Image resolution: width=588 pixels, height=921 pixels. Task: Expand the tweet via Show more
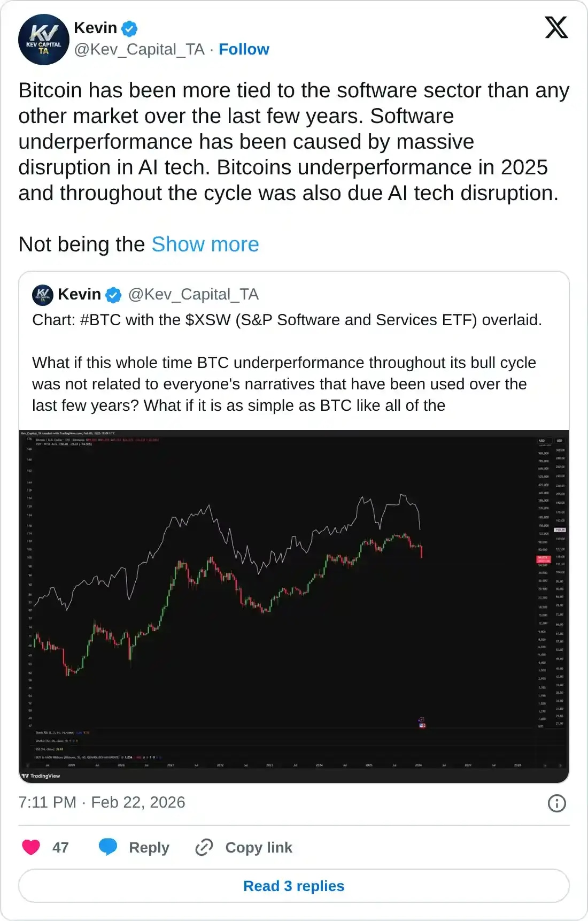tap(205, 244)
